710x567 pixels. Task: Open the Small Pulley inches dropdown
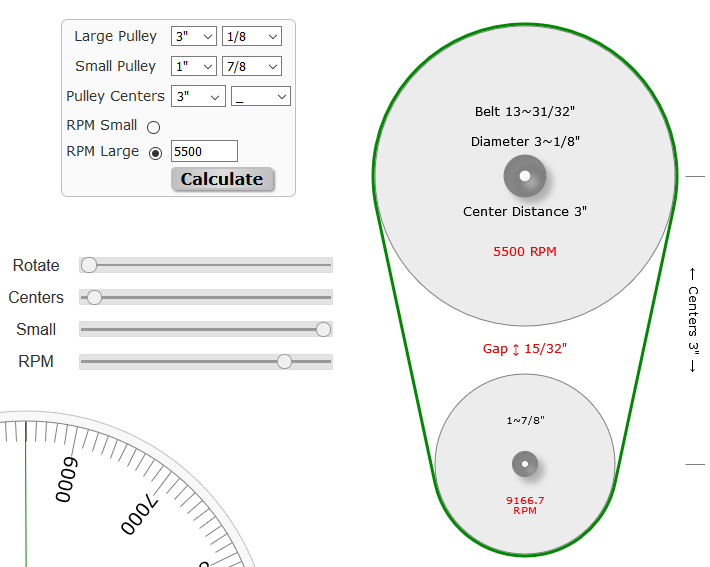pos(194,66)
